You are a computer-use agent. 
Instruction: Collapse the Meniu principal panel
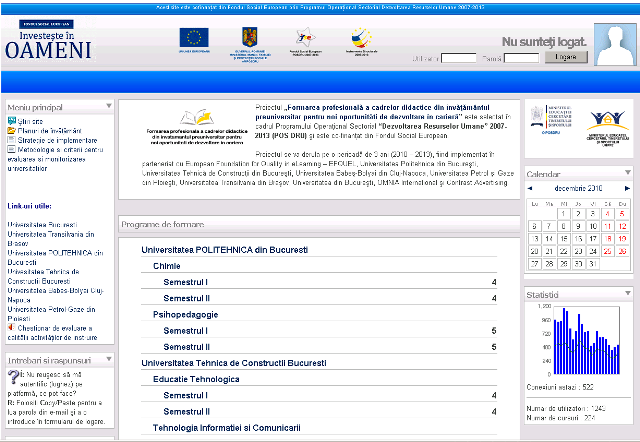coord(107,105)
